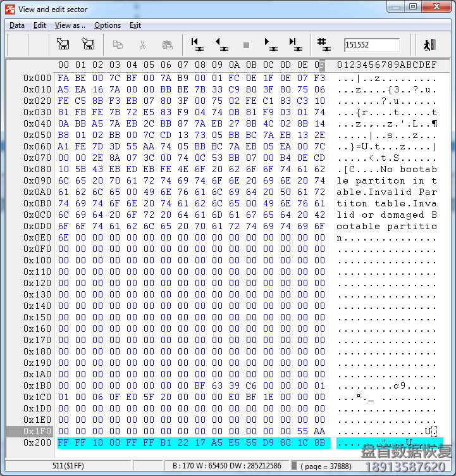The height and width of the screenshot is (476, 456).
Task: Advance to the next sector
Action: 271,44
